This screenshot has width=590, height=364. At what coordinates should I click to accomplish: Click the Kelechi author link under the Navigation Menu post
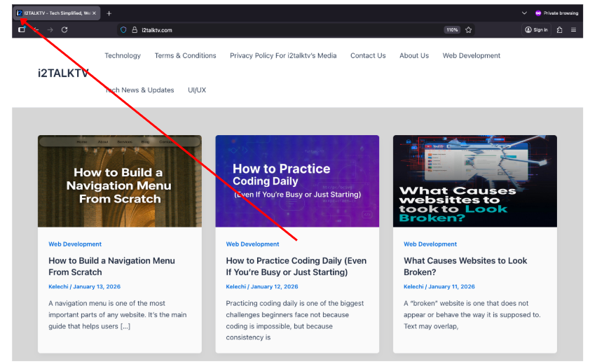58,286
